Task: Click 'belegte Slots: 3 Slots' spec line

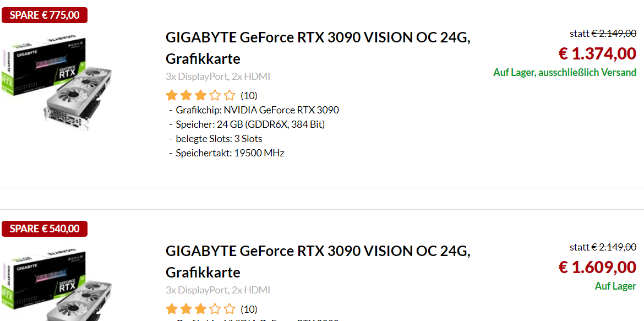Action: tap(219, 139)
